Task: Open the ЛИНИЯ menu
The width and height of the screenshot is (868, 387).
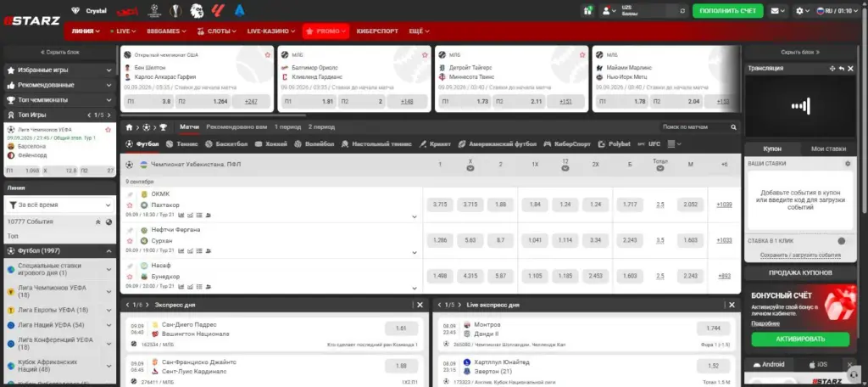Action: 86,31
